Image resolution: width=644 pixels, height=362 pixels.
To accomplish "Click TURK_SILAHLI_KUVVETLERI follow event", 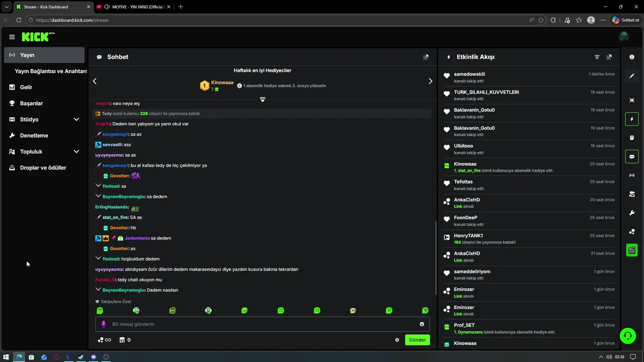I will pyautogui.click(x=529, y=95).
